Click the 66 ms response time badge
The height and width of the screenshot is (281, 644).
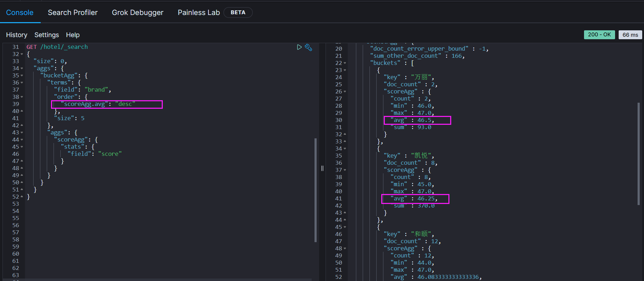click(630, 35)
